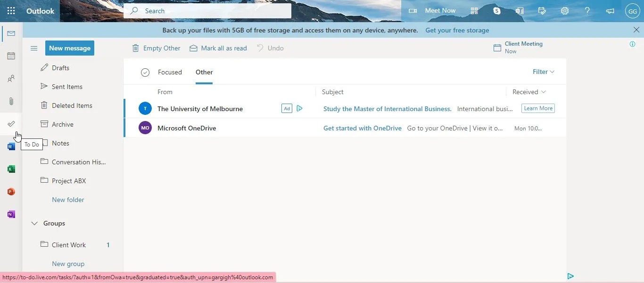Screen dimensions: 644x283
Task: Click in the Search box
Action: (207, 11)
